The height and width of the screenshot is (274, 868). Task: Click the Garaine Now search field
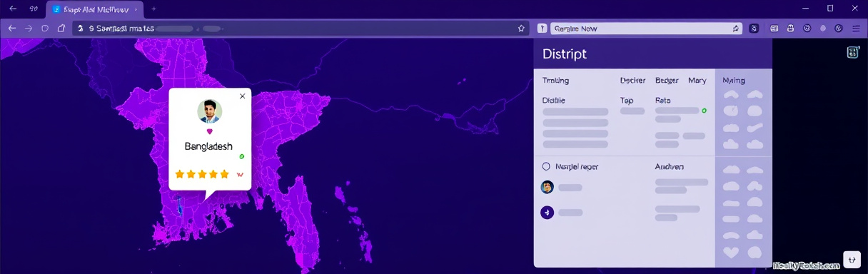click(647, 29)
